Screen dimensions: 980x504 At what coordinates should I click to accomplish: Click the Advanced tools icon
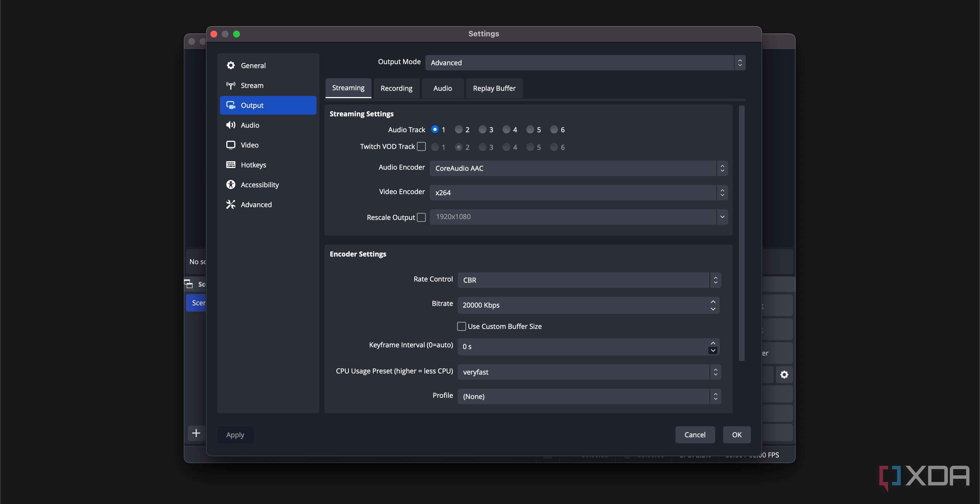tap(231, 204)
